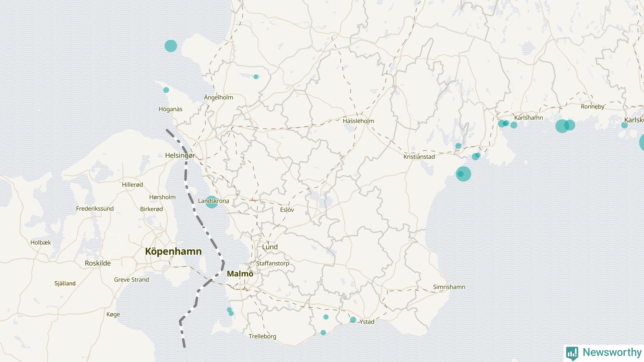Click the large teal circle in sea northwest of Höganäs
644x362 pixels.
click(x=171, y=46)
